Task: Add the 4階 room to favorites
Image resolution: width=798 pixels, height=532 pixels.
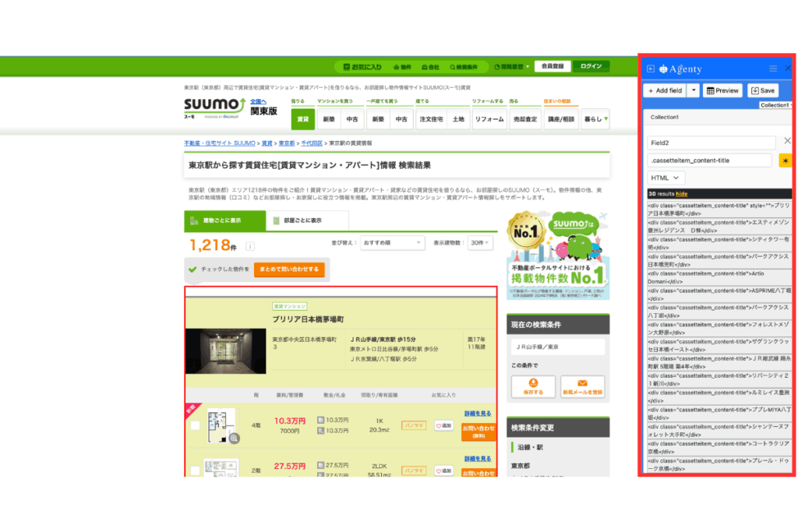Action: 443,426
